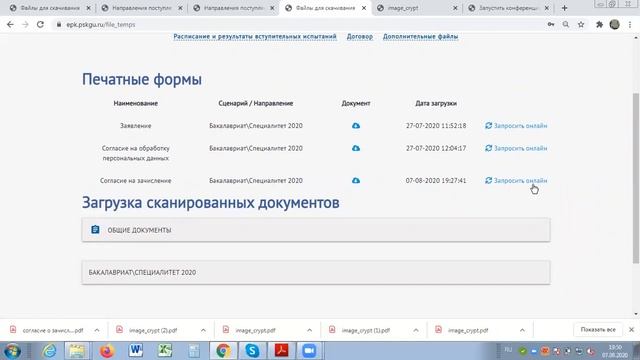Click the Печатные формы heading
This screenshot has width=640, height=360.
tap(142, 79)
